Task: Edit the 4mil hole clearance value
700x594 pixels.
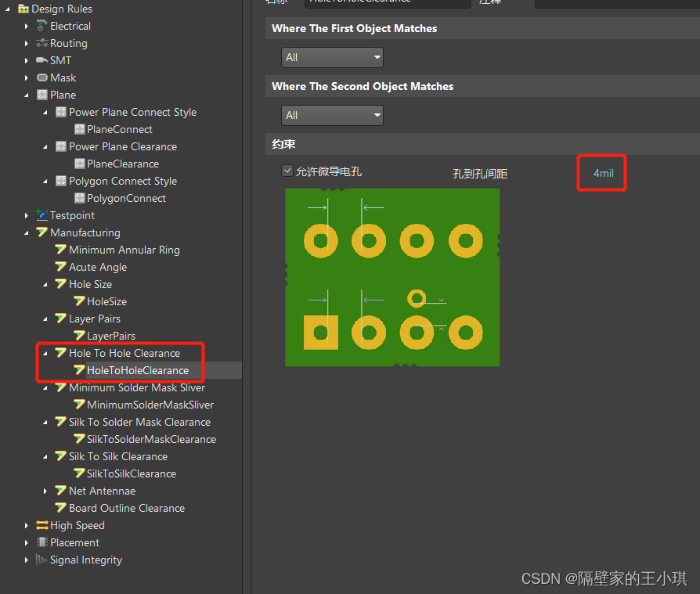Action: click(603, 173)
